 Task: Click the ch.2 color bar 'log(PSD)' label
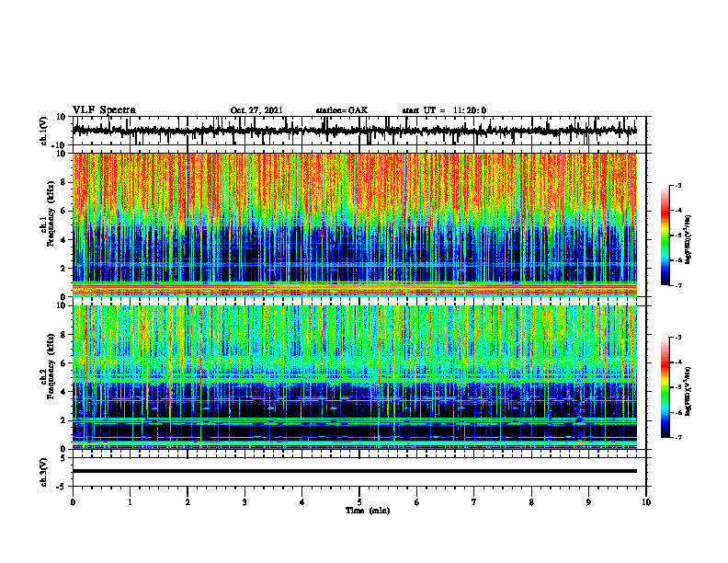(688, 391)
